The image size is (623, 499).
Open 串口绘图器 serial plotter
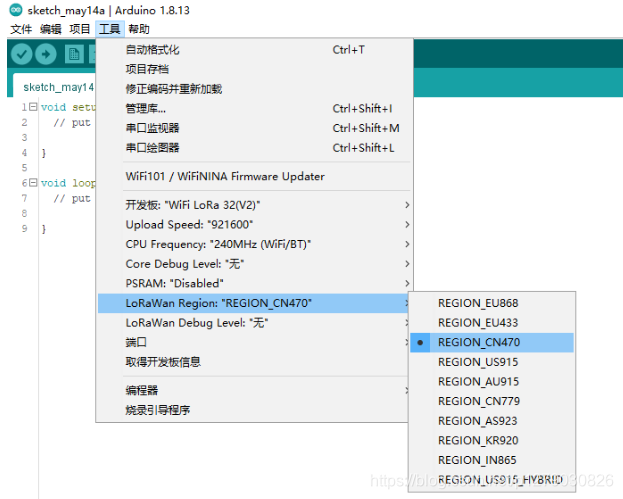tap(253, 148)
